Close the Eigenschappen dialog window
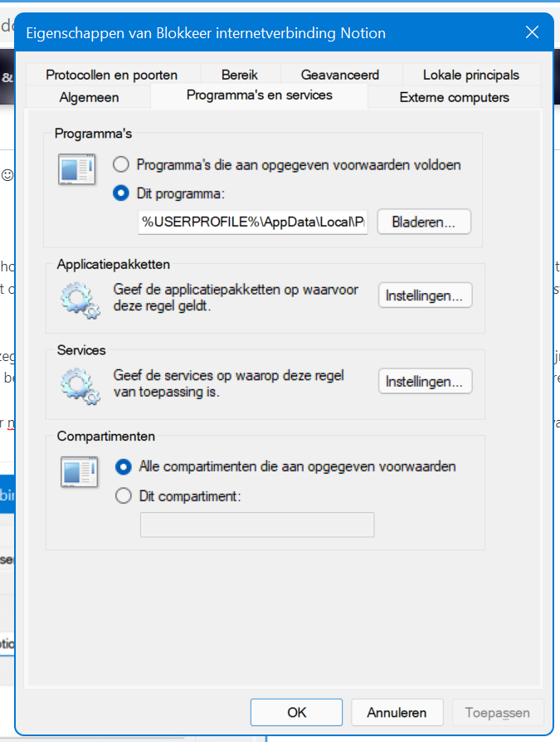The height and width of the screenshot is (742, 560). 533,33
